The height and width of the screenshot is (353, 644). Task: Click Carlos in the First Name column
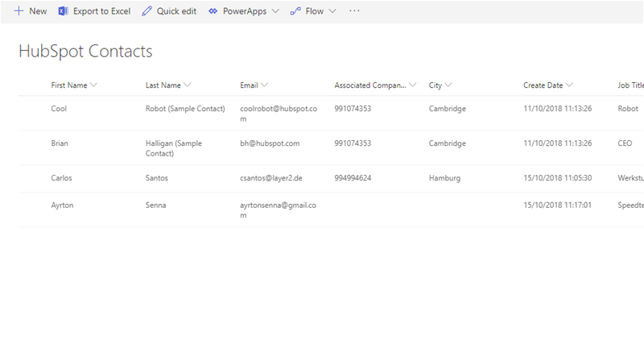(x=62, y=178)
